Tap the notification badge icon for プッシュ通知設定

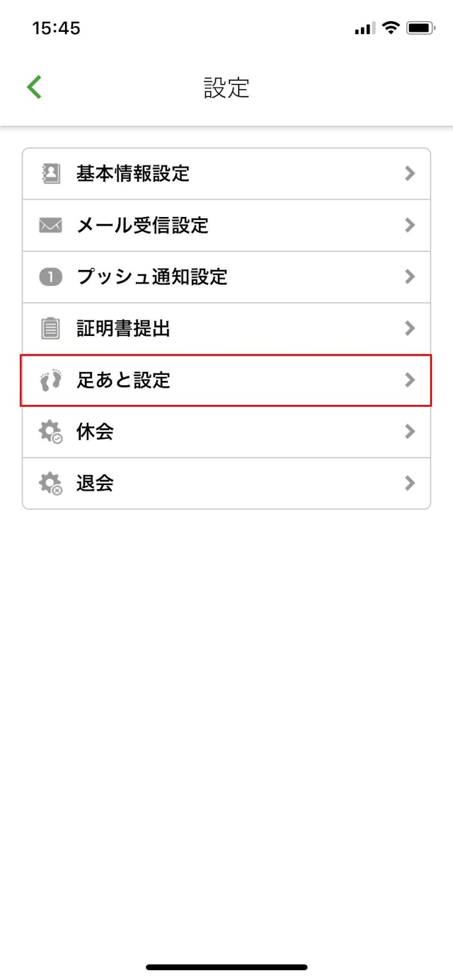point(51,277)
